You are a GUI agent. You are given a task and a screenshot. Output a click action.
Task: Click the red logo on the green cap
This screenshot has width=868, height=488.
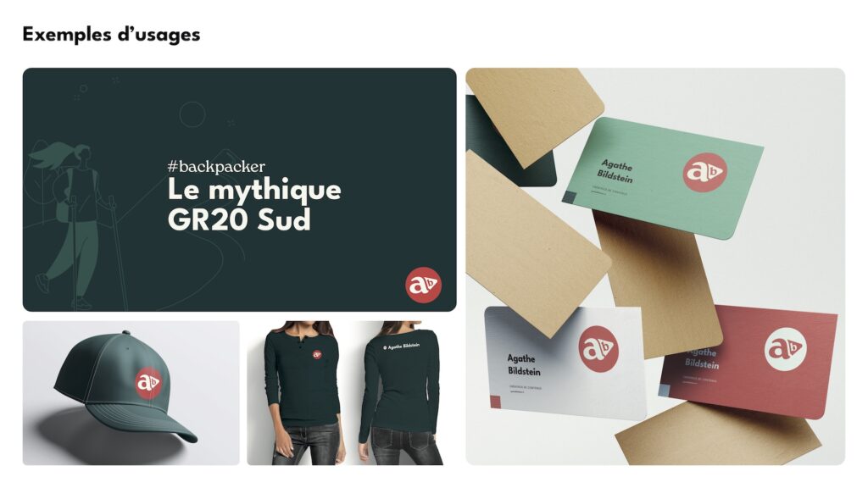coord(148,383)
